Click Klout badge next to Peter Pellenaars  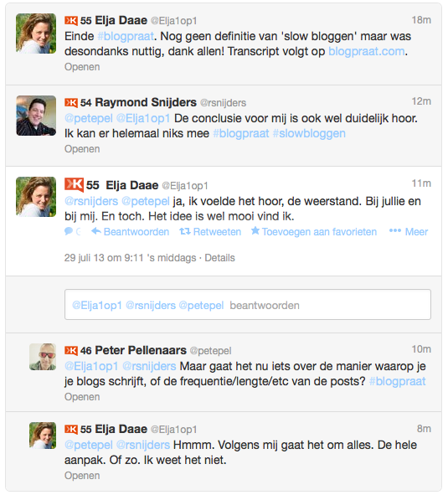tap(70, 350)
